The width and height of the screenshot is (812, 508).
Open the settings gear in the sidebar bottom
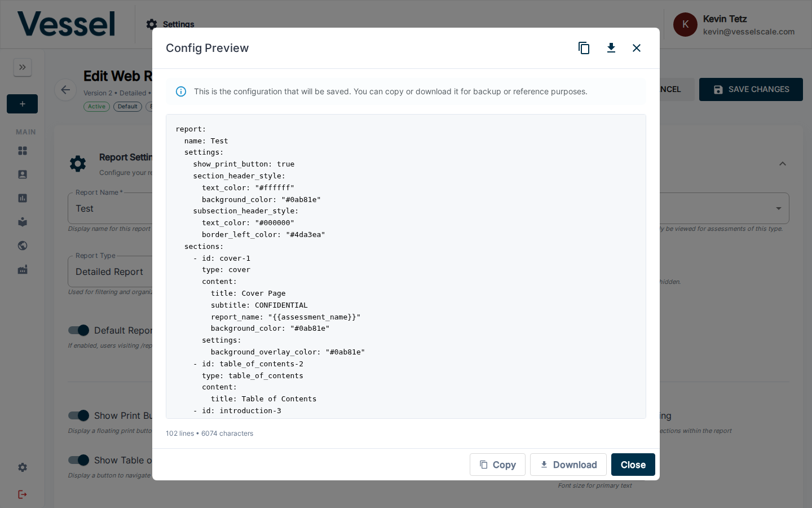23,467
